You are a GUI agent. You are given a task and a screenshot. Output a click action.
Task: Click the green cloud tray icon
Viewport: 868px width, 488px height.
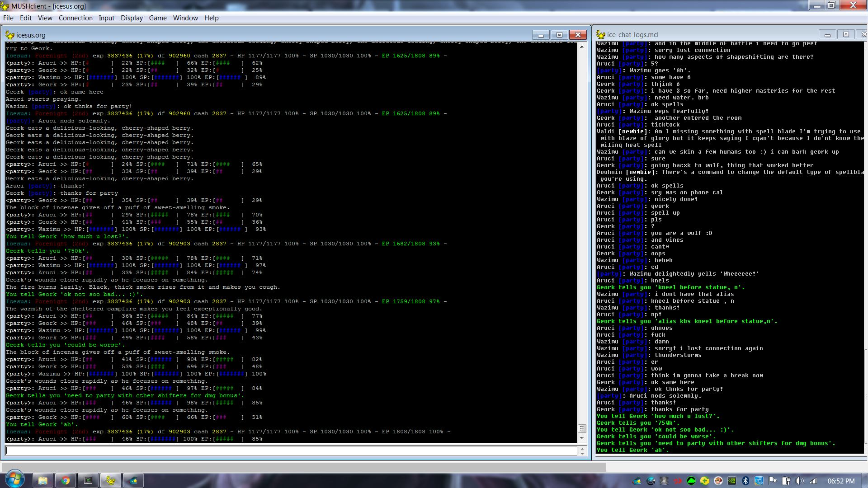pos(691,481)
